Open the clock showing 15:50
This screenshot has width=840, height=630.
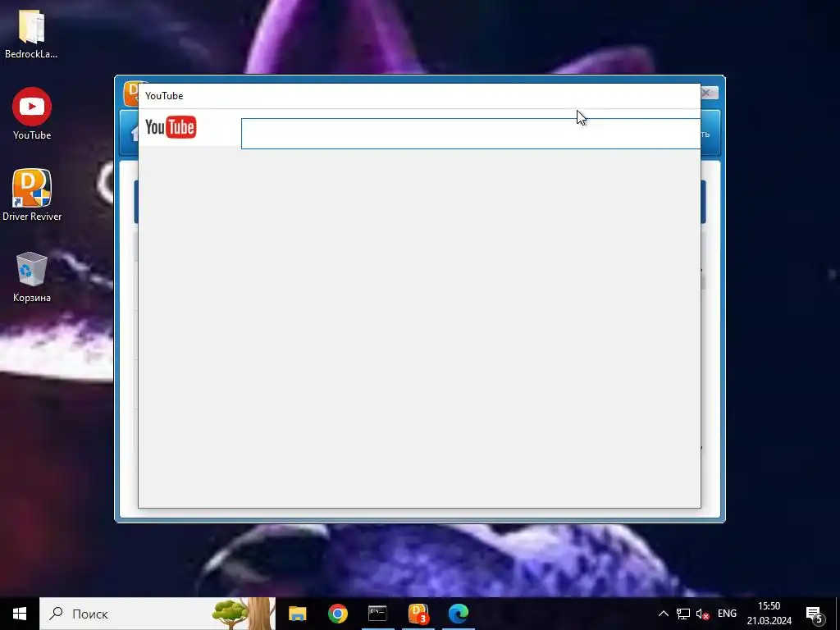coord(769,614)
